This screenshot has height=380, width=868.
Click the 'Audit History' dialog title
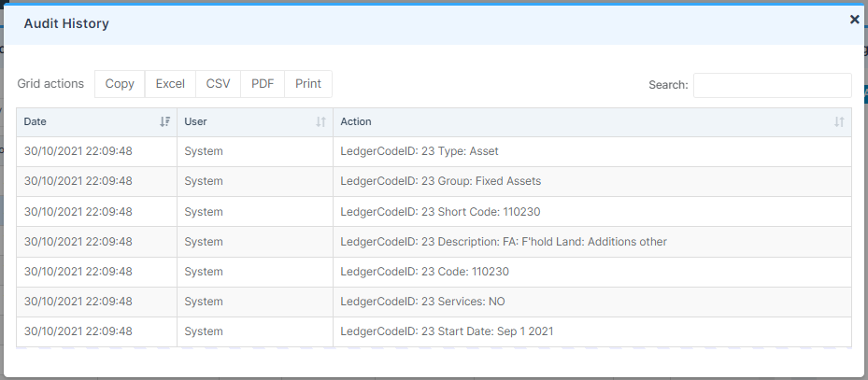point(66,23)
